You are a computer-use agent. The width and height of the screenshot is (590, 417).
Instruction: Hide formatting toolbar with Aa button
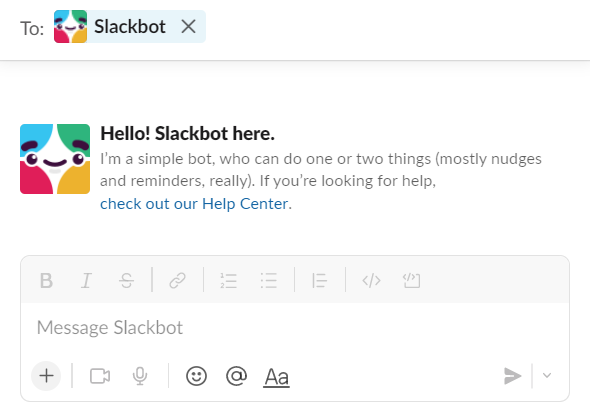click(277, 377)
